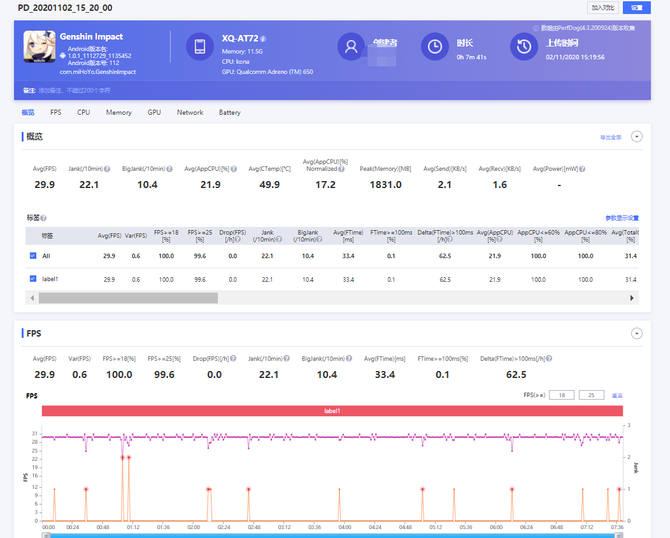Click help icon beside the 标签 heading
Screen dimensions: 670x538
click(x=44, y=217)
